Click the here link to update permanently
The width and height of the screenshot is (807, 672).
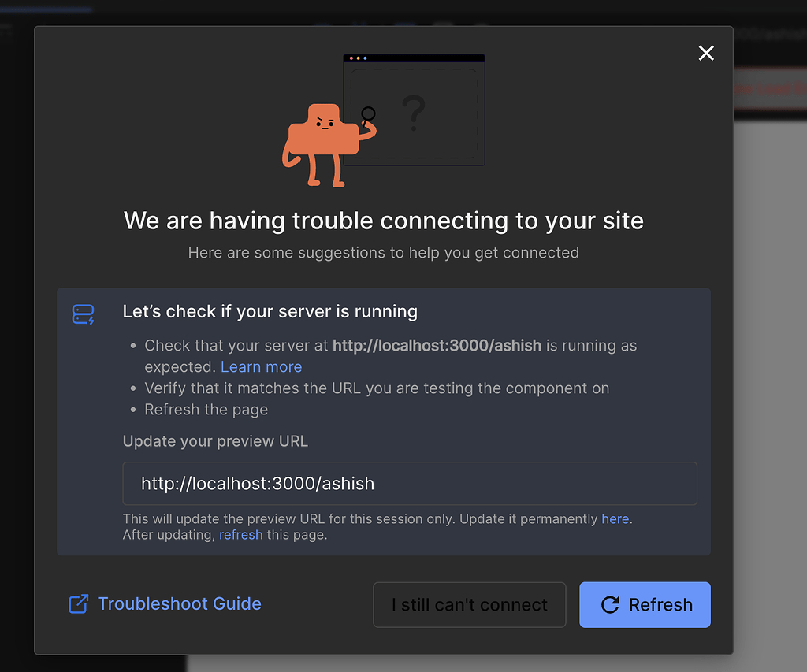tap(615, 518)
